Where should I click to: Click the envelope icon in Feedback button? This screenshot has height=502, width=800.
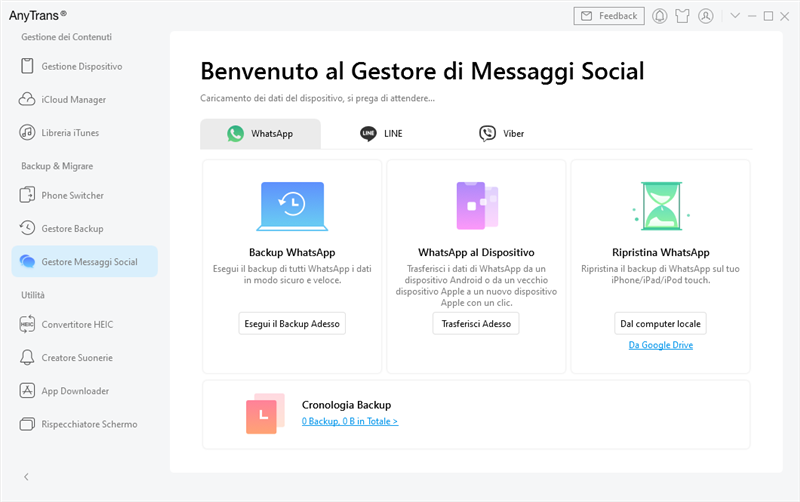[587, 16]
